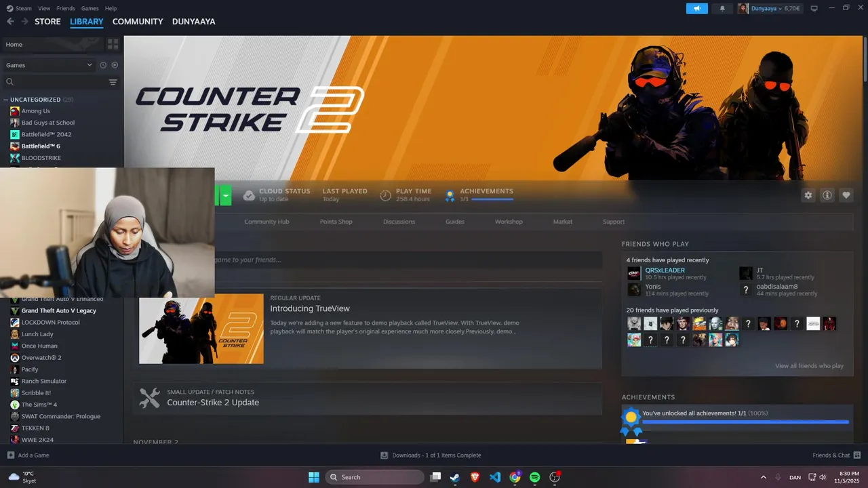Open Friends & Chat

point(837,455)
